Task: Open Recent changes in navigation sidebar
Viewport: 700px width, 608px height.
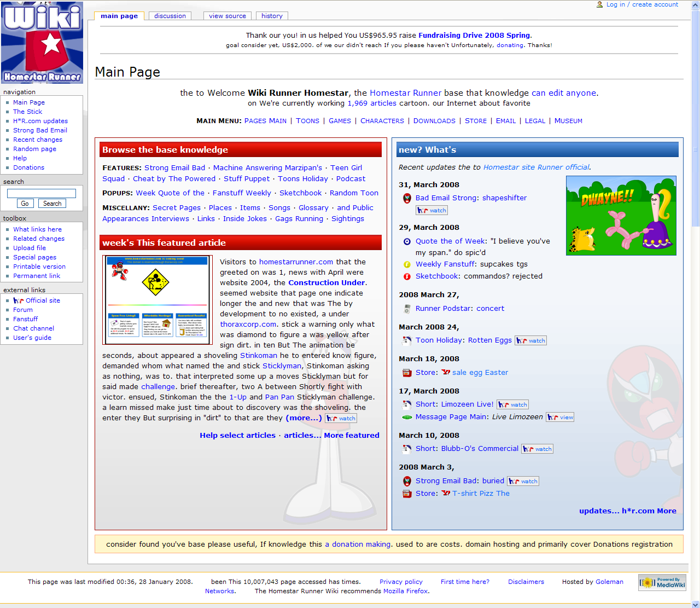Action: click(x=38, y=140)
